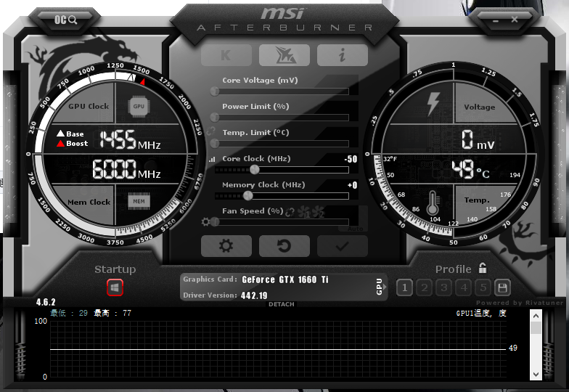Click GPU1 temperature graph title
Screen dimensions: 569x392
pyautogui.click(x=481, y=314)
